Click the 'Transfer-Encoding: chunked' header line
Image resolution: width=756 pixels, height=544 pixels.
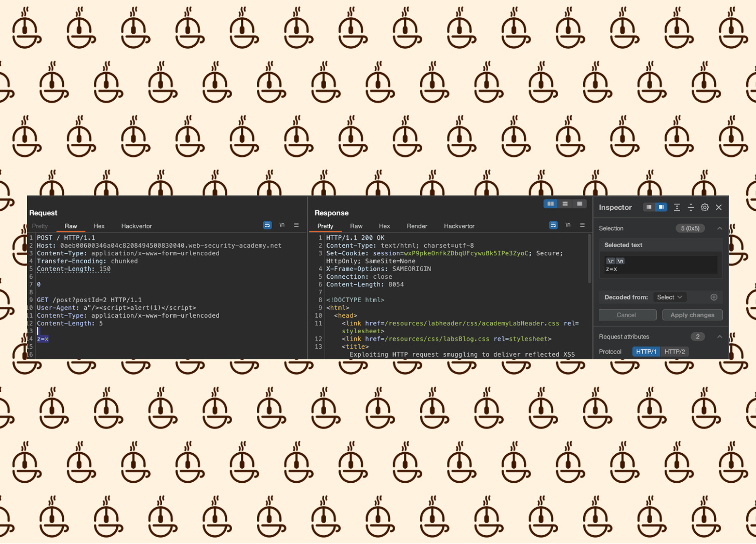point(87,261)
